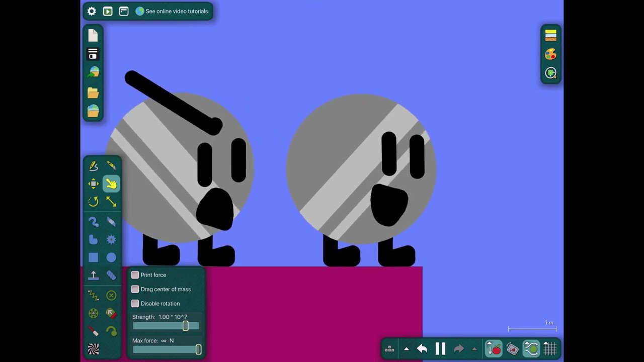Viewport: 644px width, 362px height.
Task: Select the Drag hand tool
Action: click(111, 184)
